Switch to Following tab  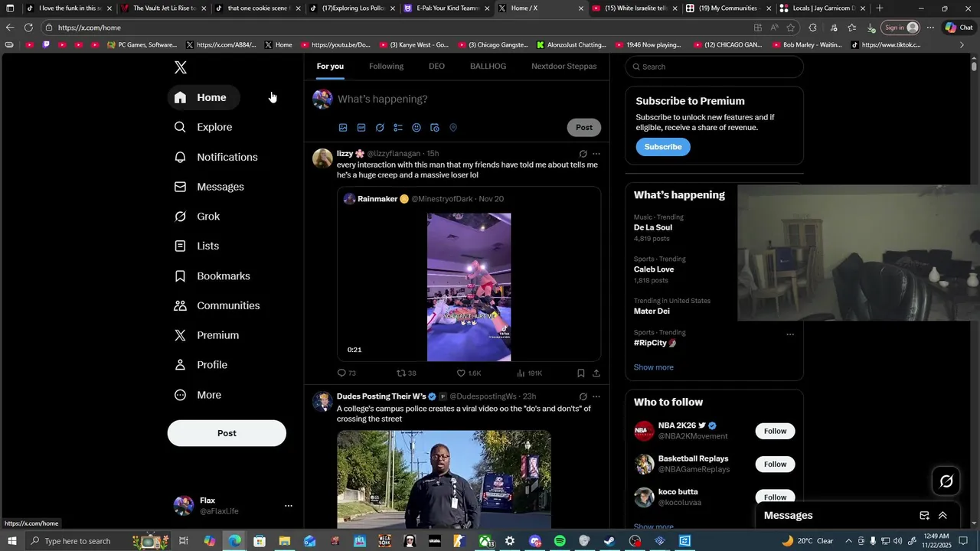[386, 67]
